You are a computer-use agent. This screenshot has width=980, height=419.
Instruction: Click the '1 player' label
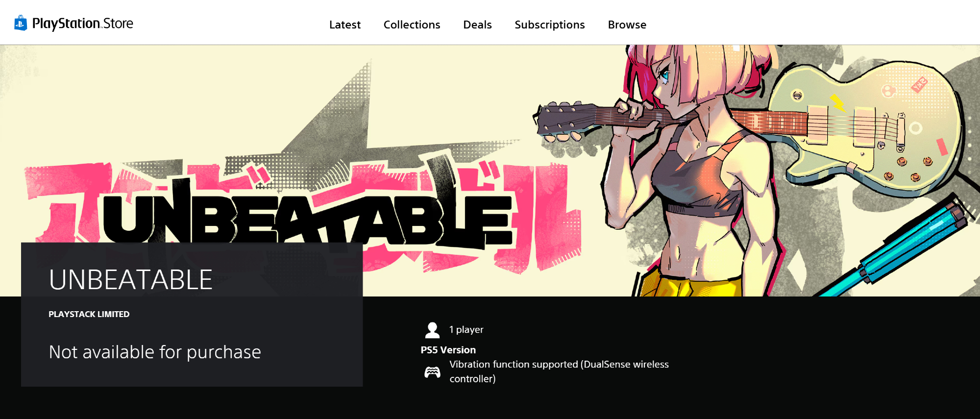tap(466, 330)
